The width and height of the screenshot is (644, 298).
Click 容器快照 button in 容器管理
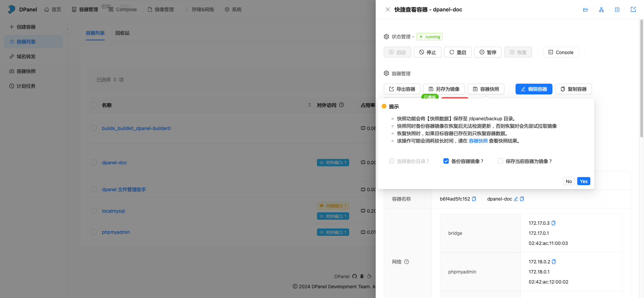click(486, 89)
